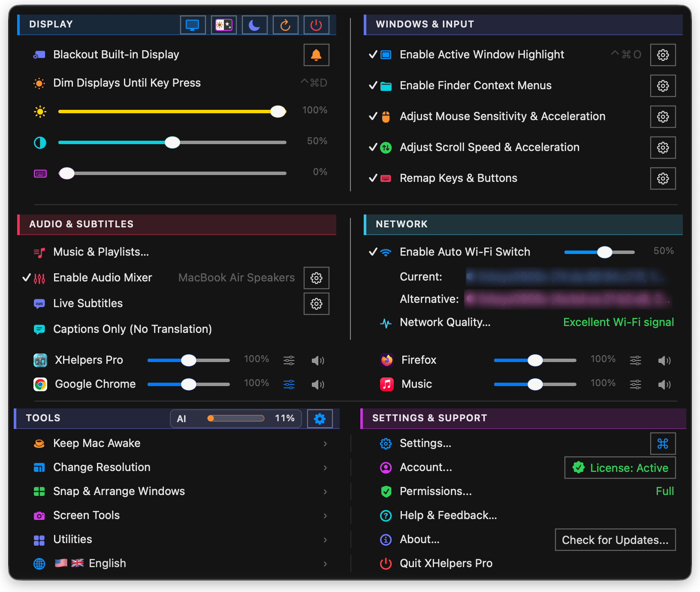Open Remap Keys & Buttons gear settings
This screenshot has height=592, width=700.
pyautogui.click(x=663, y=178)
